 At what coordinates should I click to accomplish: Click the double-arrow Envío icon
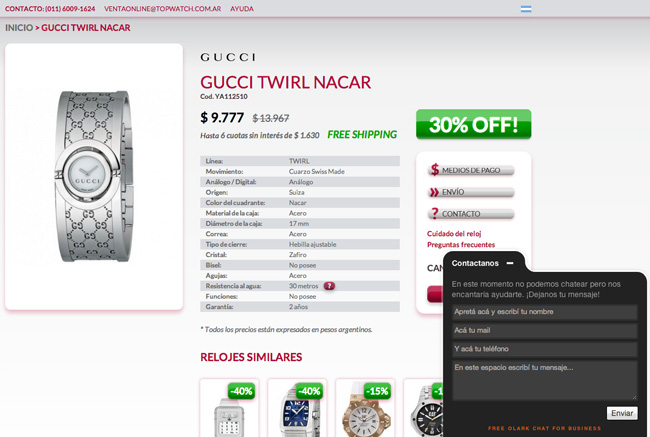(434, 192)
